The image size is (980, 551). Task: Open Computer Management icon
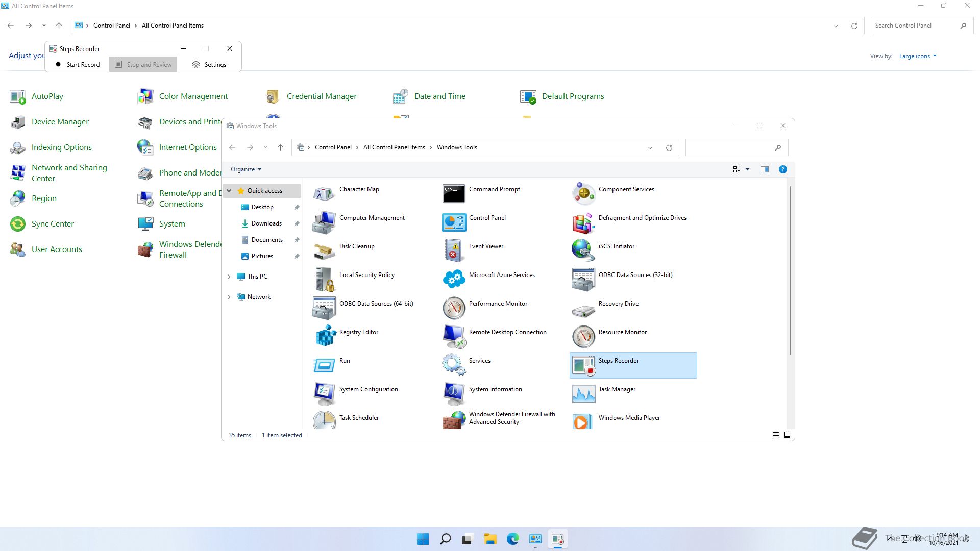pos(324,222)
